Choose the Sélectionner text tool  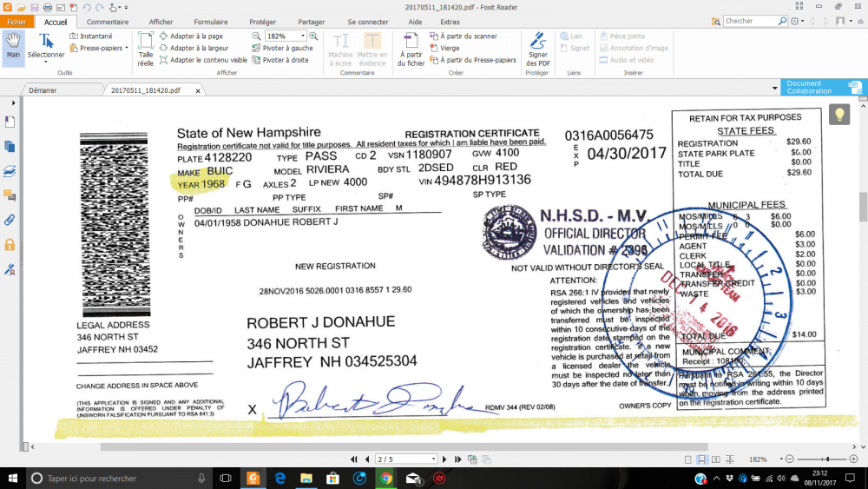click(46, 46)
